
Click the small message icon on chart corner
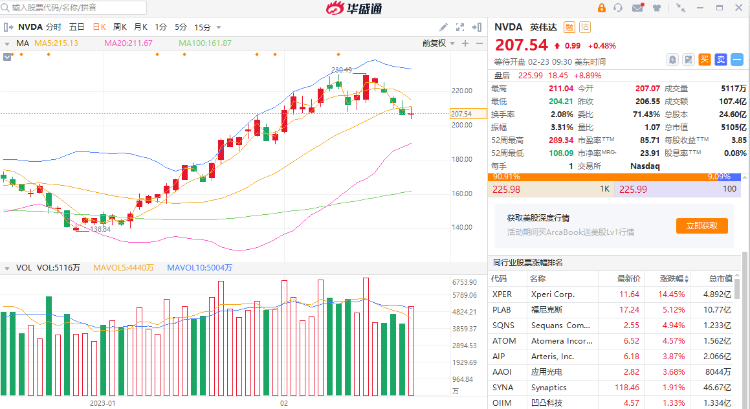(x=7, y=57)
